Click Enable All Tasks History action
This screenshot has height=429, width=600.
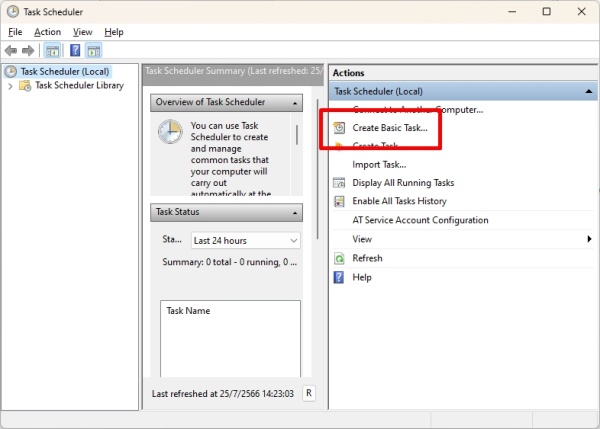(x=399, y=201)
